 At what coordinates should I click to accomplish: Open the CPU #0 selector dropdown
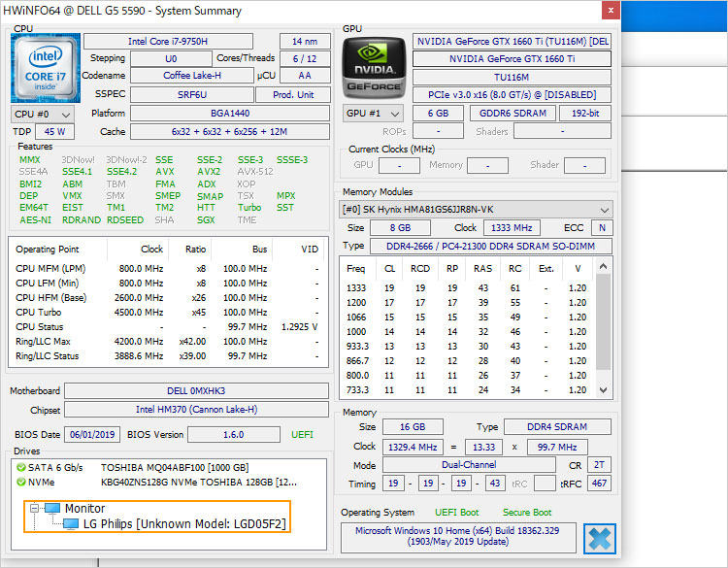pos(41,114)
